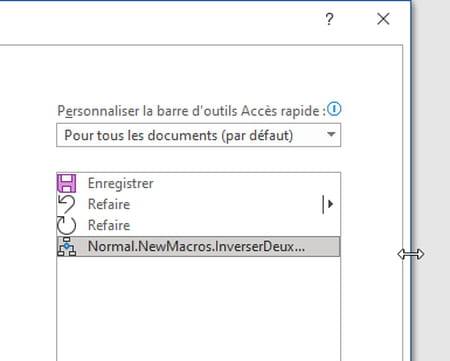Click the vertical separator bar beside the Refaire arrow
The image size is (450, 361).
point(323,204)
